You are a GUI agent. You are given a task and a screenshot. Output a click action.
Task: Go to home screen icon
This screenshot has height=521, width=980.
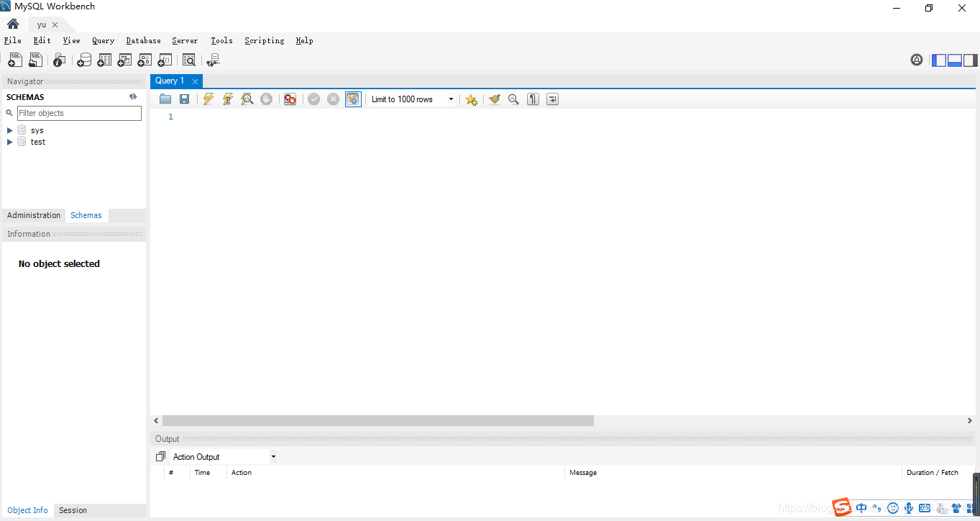[x=13, y=24]
